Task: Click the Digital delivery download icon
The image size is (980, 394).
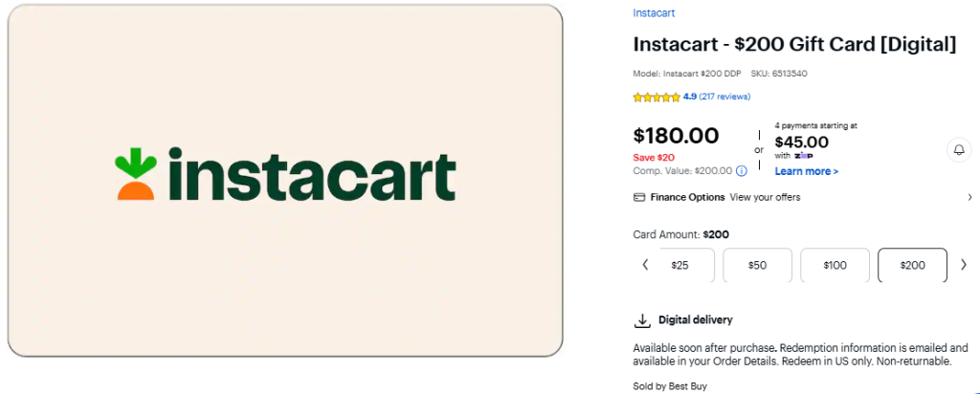Action: click(x=642, y=320)
